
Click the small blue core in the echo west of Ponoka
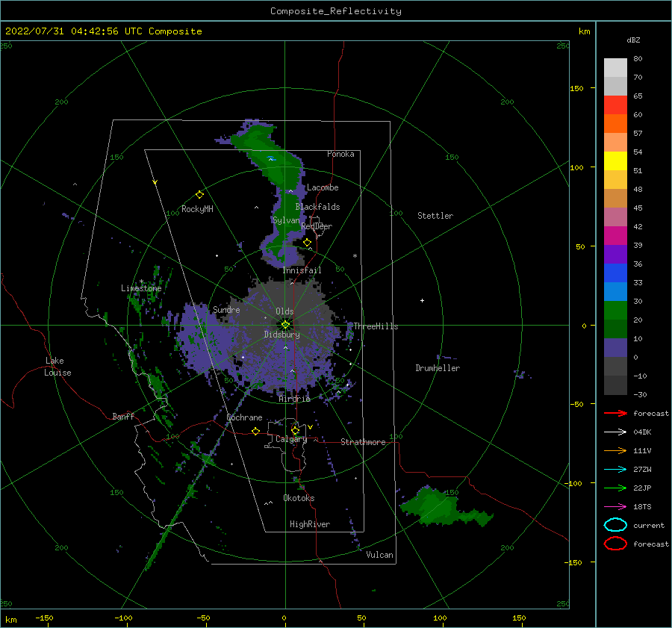point(271,158)
